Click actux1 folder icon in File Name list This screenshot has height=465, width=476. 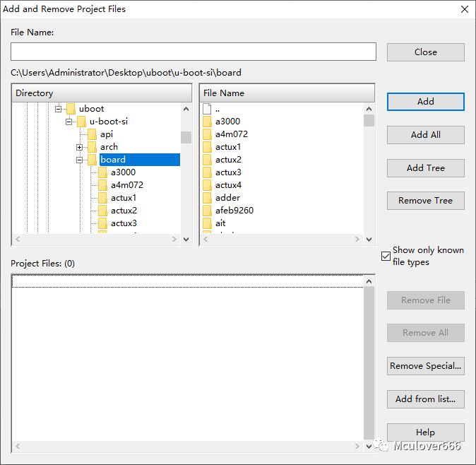208,147
